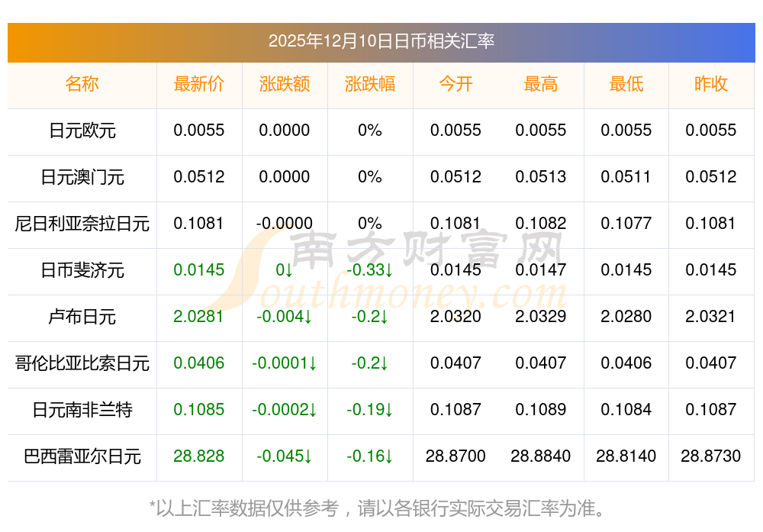Click the table title 2025年12月10日日币相关汇率

[x=381, y=41]
